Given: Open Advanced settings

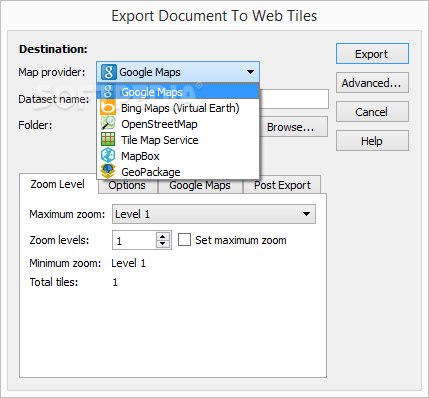Looking at the screenshot, I should [x=372, y=83].
